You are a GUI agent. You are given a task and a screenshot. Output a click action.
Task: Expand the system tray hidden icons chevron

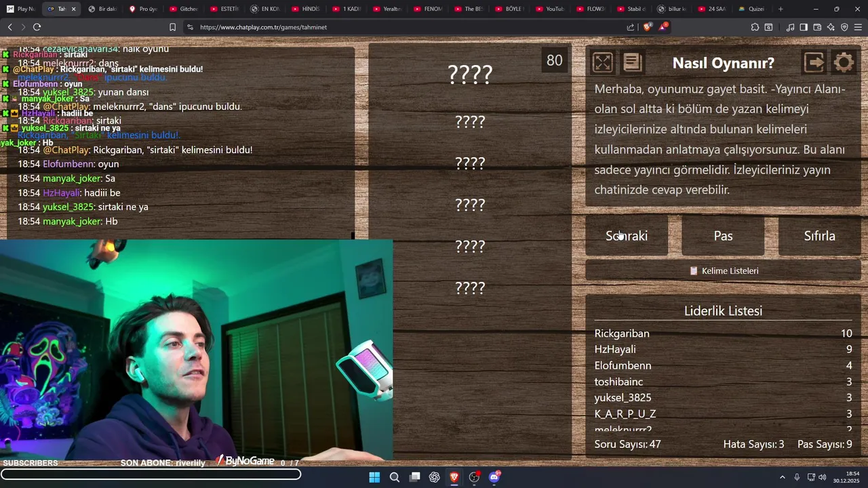pos(782,477)
